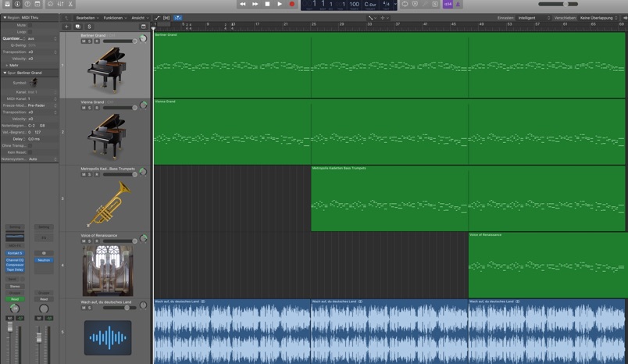Click the Play transport button
Image resolution: width=628 pixels, height=364 pixels.
[280, 4]
